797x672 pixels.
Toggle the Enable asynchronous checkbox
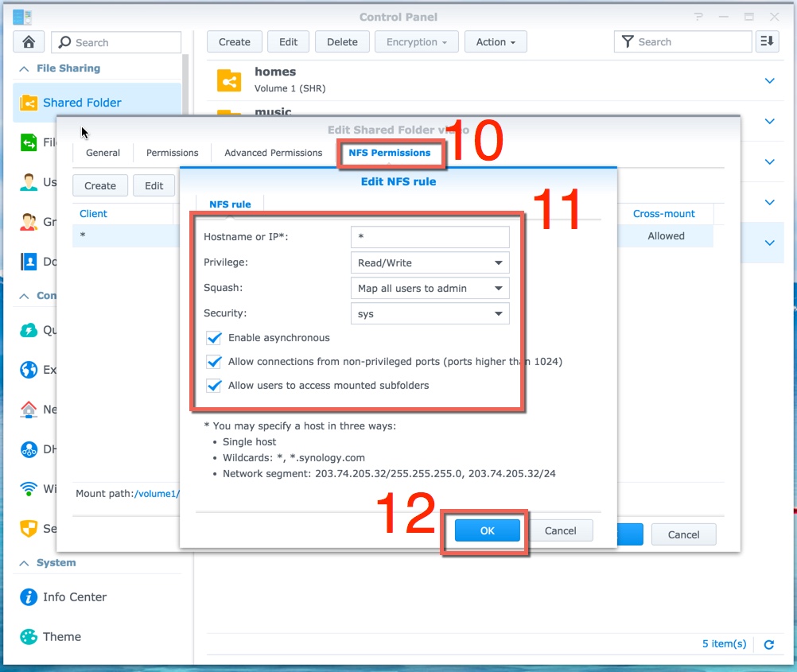click(214, 338)
